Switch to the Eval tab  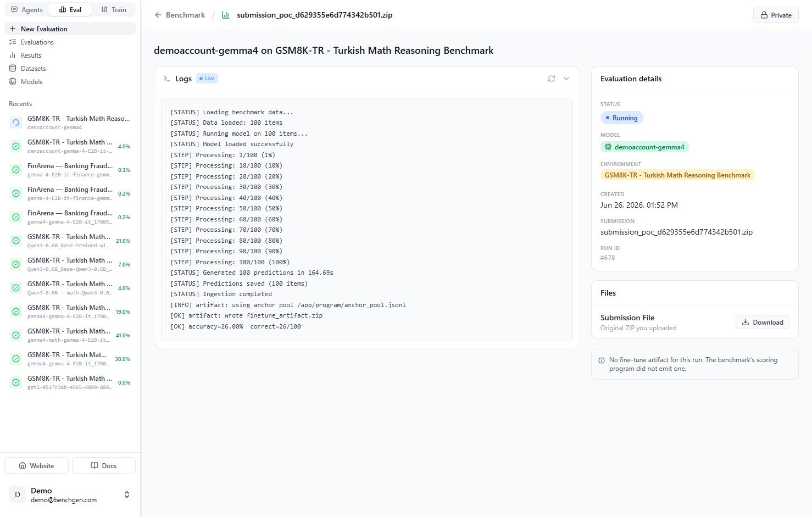pos(70,10)
